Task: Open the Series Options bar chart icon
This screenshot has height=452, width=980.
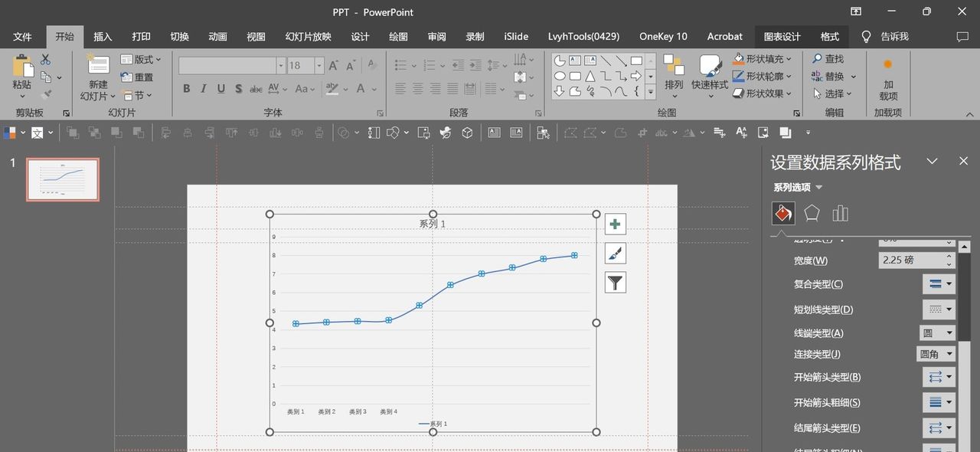Action: point(840,213)
